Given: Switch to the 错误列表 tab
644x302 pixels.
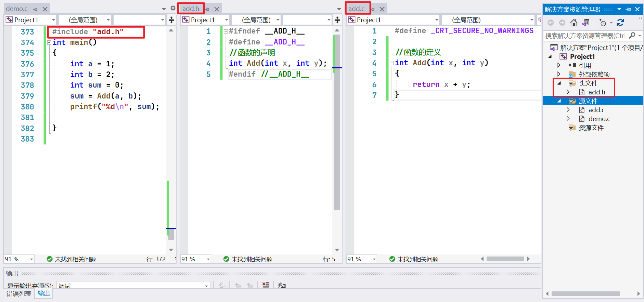Looking at the screenshot, I should [19, 294].
